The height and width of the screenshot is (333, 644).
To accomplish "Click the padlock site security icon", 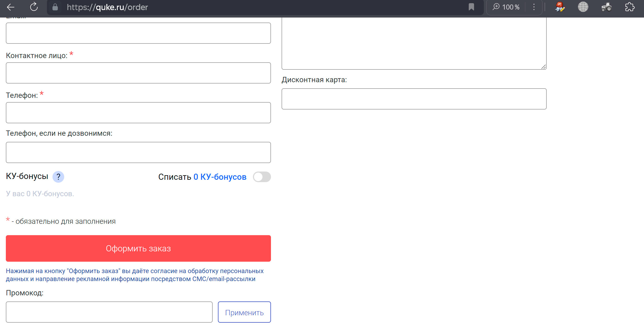I will [x=55, y=7].
